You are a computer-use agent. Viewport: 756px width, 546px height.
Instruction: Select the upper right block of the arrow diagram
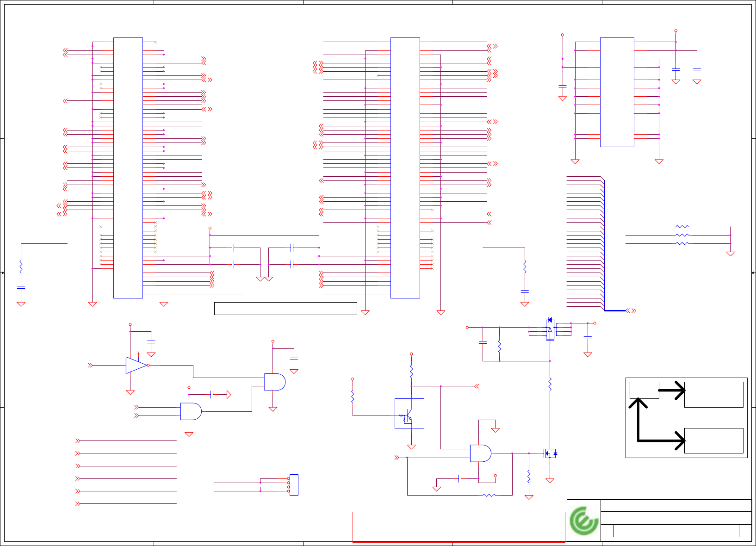(714, 395)
